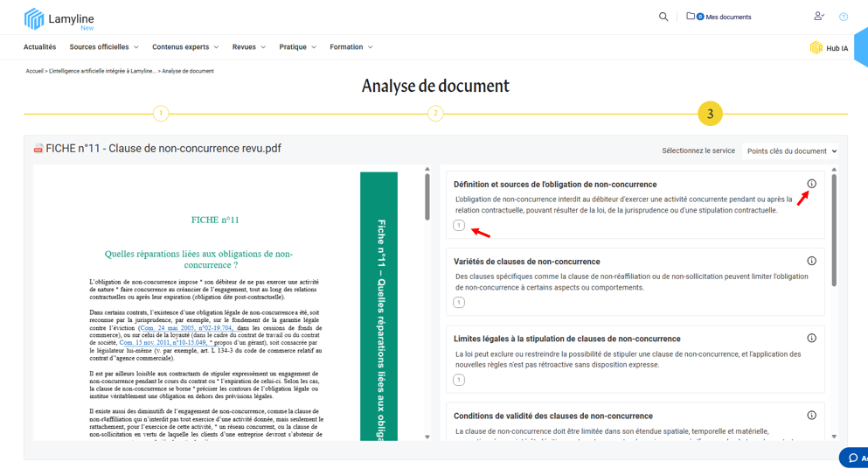868x469 pixels.
Task: Click the Lamyline logo
Action: pyautogui.click(x=59, y=19)
